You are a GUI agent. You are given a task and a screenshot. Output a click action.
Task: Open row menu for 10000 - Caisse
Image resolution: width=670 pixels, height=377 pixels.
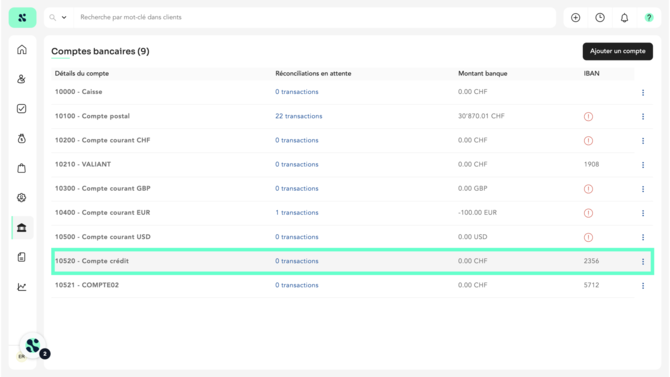[x=643, y=92]
